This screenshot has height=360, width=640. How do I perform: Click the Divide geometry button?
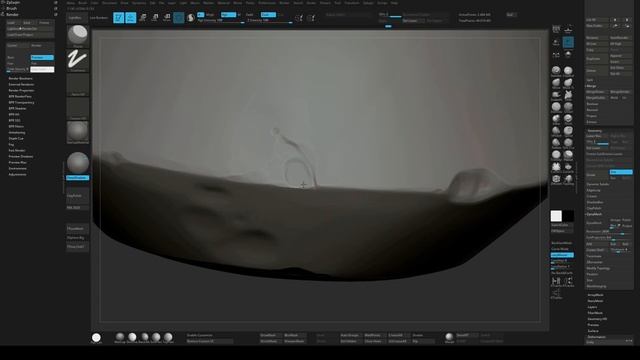[597, 175]
